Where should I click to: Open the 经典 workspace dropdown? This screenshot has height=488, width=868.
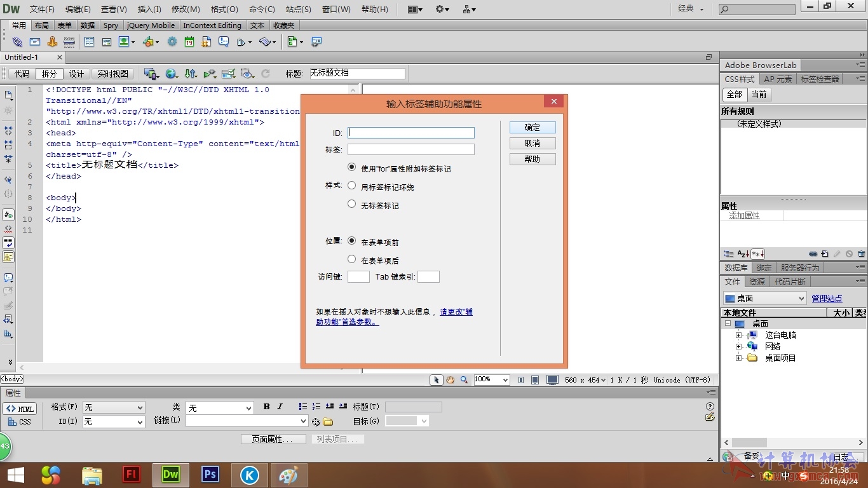point(691,9)
